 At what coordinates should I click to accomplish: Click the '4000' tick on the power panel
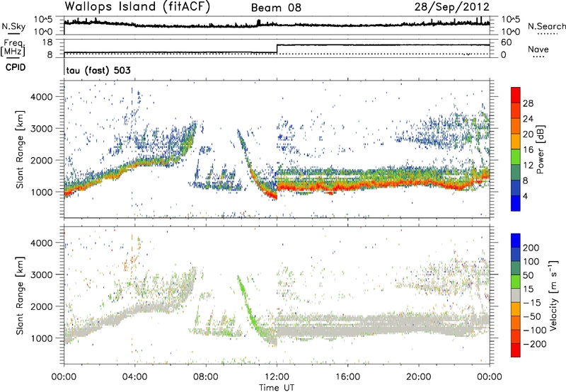(41, 97)
